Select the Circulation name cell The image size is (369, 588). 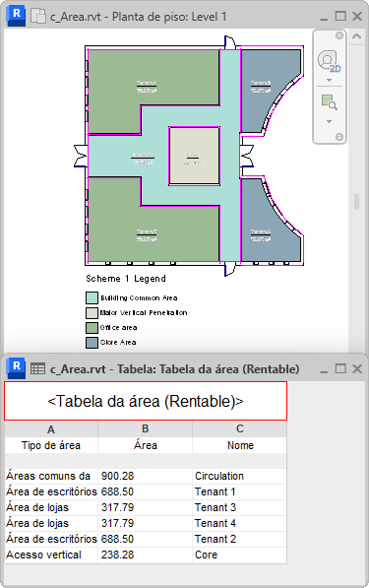point(240,477)
